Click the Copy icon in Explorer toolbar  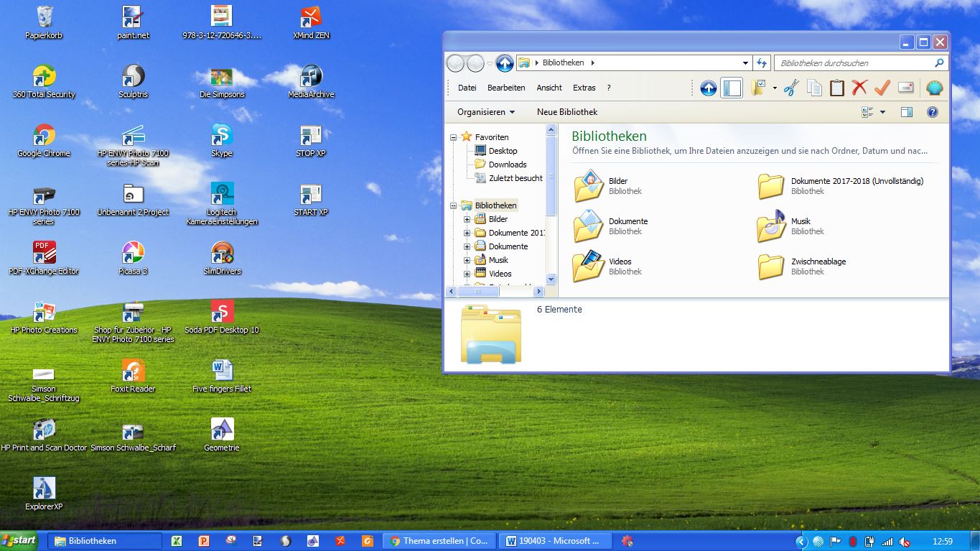click(x=814, y=88)
